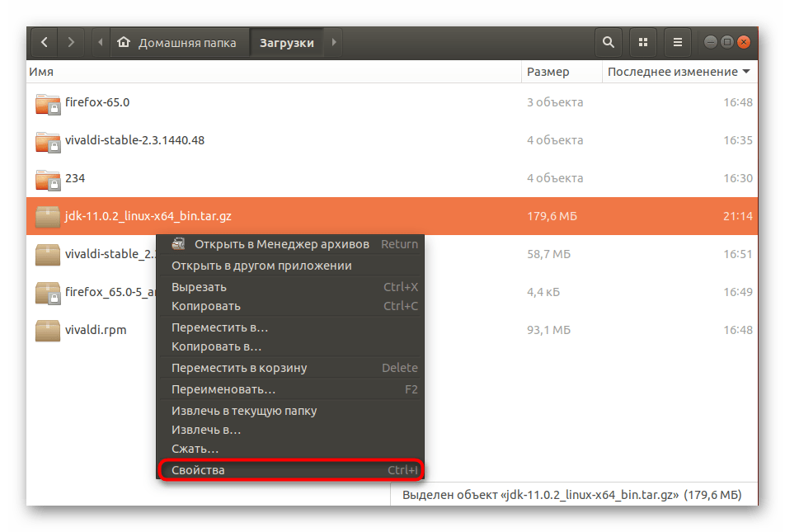785x532 pixels.
Task: Click the back navigation arrow
Action: 44,42
